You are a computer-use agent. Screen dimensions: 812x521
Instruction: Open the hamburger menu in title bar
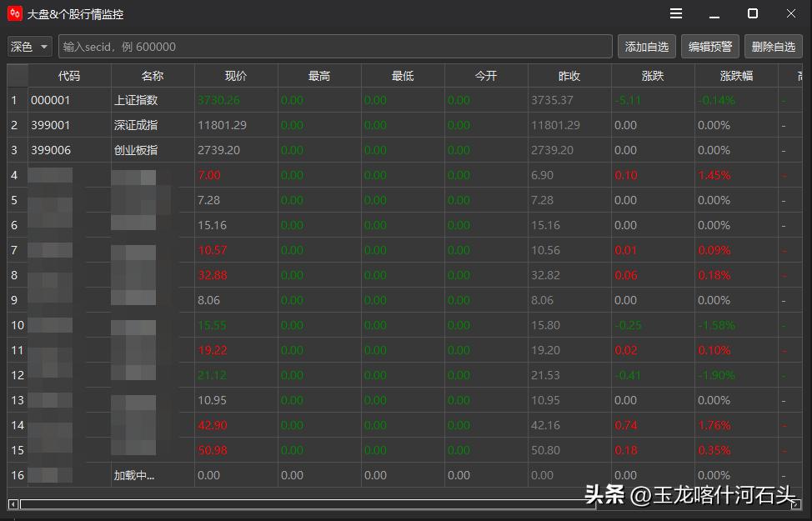[676, 13]
